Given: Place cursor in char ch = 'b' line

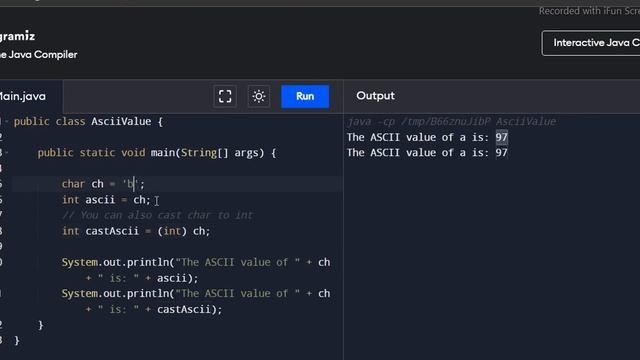Looking at the screenshot, I should [x=103, y=184].
